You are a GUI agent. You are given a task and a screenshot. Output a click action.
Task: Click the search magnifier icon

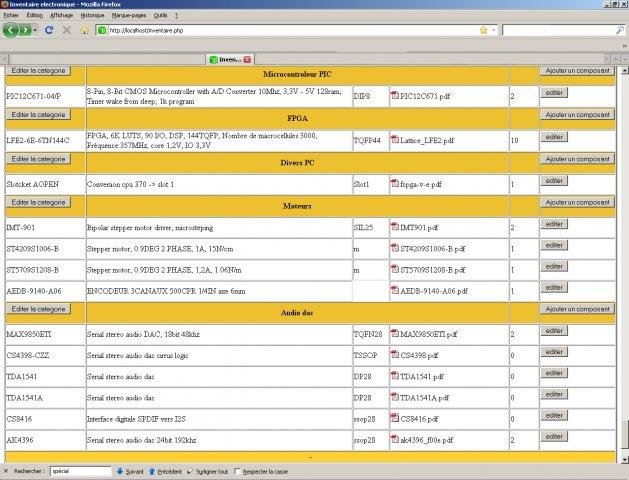pyautogui.click(x=620, y=30)
